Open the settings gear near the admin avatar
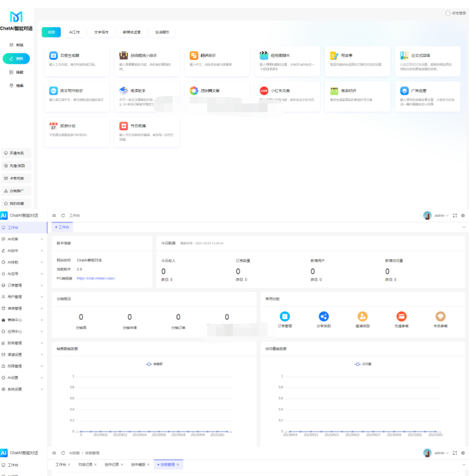The image size is (469, 476). [463, 216]
